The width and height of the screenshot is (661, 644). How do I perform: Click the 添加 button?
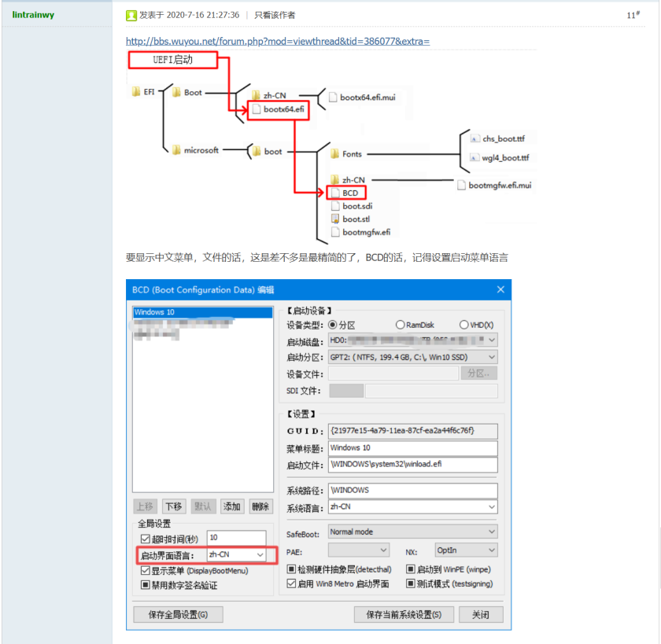231,506
